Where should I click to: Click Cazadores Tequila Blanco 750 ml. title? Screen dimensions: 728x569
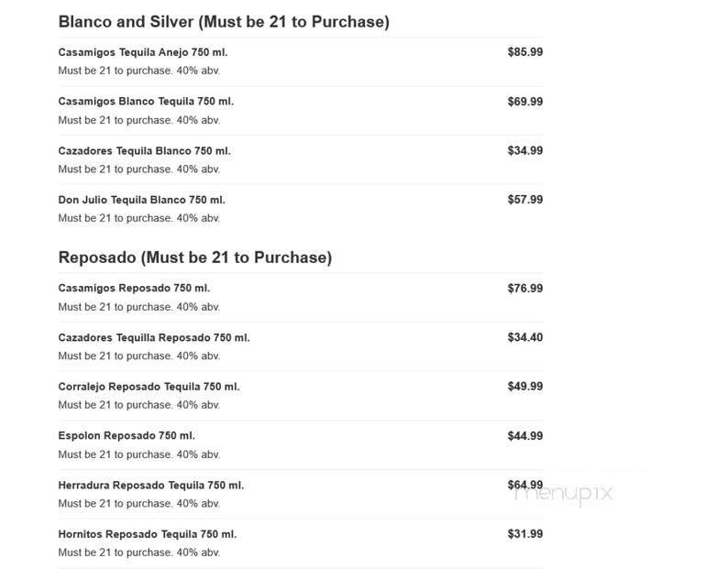pos(144,151)
